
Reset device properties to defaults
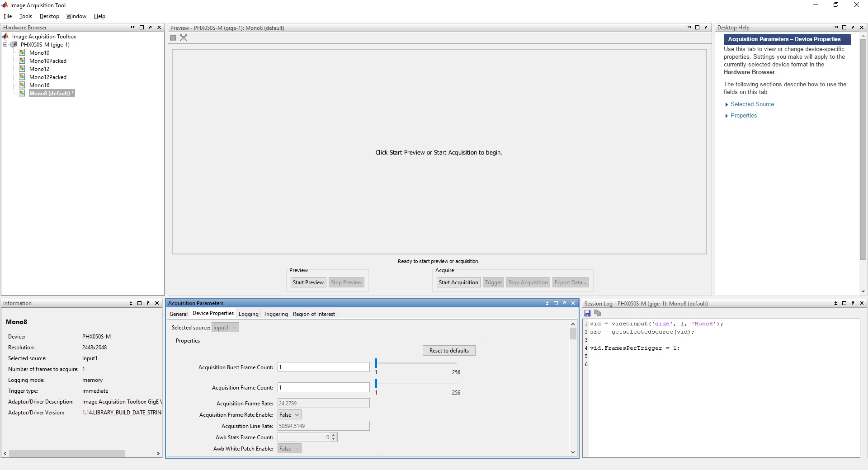(x=448, y=350)
